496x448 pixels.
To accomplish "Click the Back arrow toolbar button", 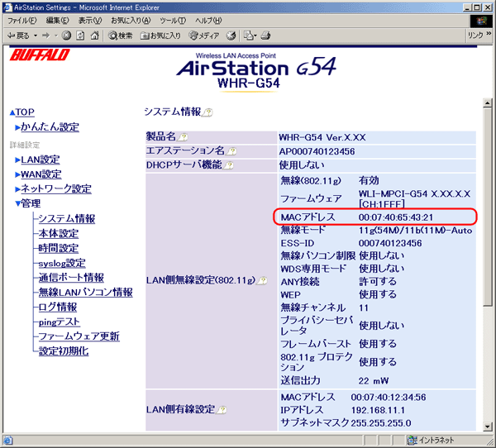I will (18, 36).
